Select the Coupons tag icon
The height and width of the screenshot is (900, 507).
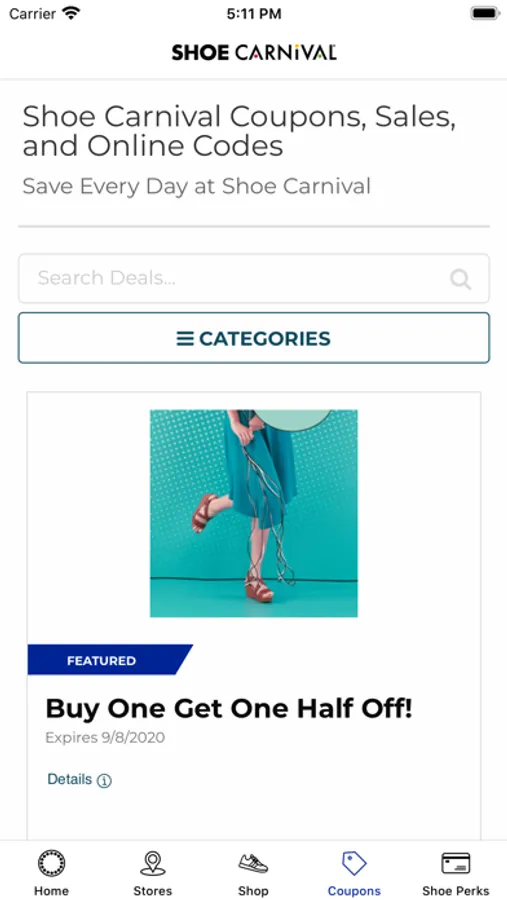[x=354, y=863]
